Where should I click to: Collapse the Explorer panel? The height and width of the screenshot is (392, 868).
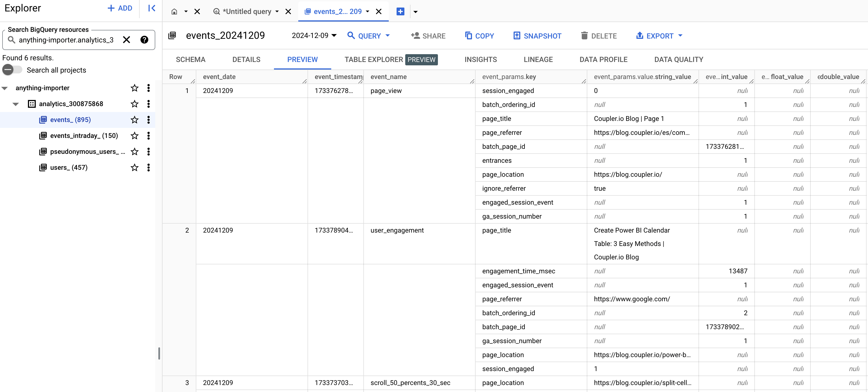tap(152, 8)
